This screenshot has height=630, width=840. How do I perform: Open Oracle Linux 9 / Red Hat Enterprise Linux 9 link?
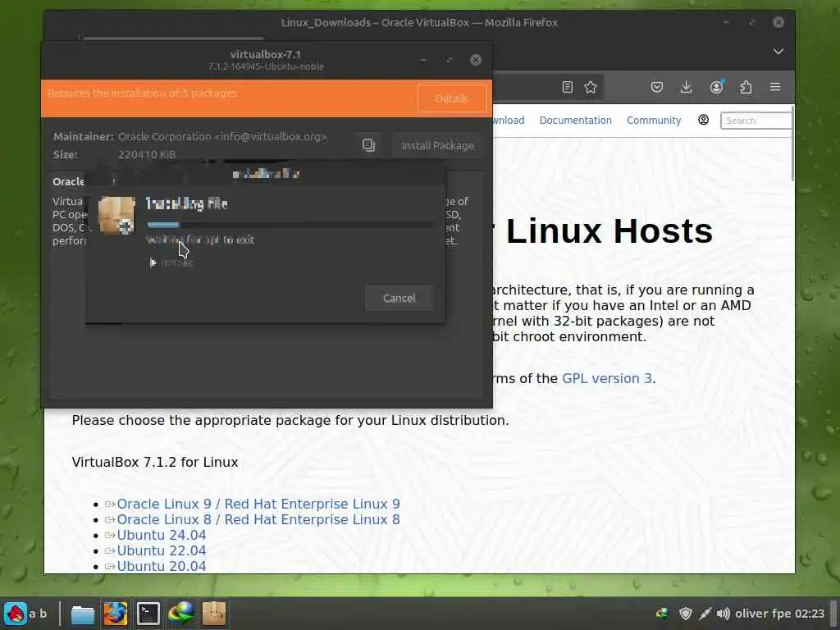(258, 504)
